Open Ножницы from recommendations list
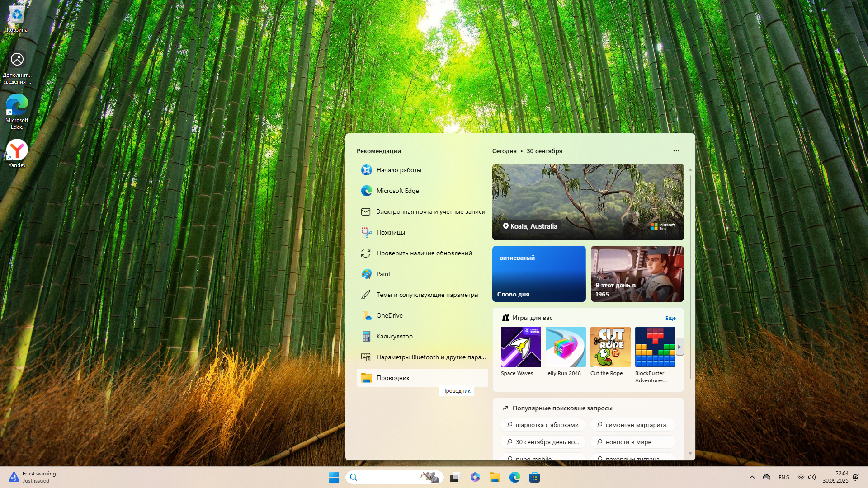This screenshot has height=488, width=868. tap(391, 232)
